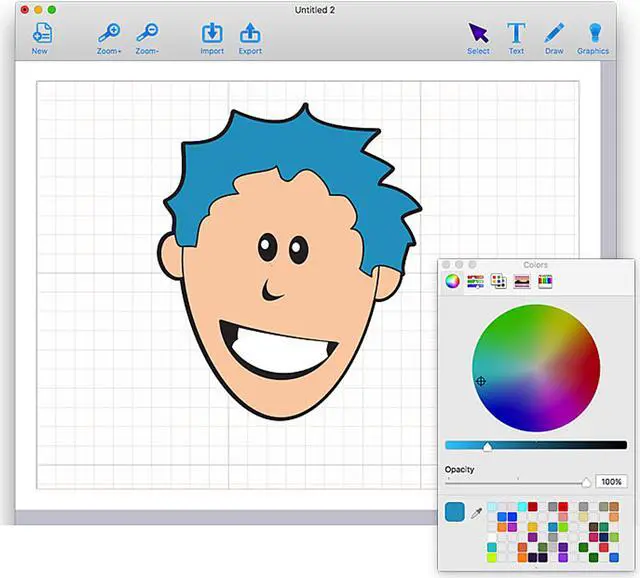640x578 pixels.
Task: Click the current blue color swatch
Action: click(455, 512)
